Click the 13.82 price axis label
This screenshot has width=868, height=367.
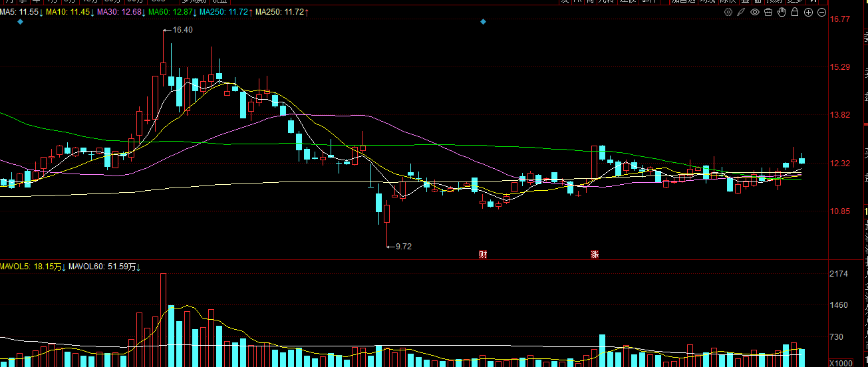(841, 114)
